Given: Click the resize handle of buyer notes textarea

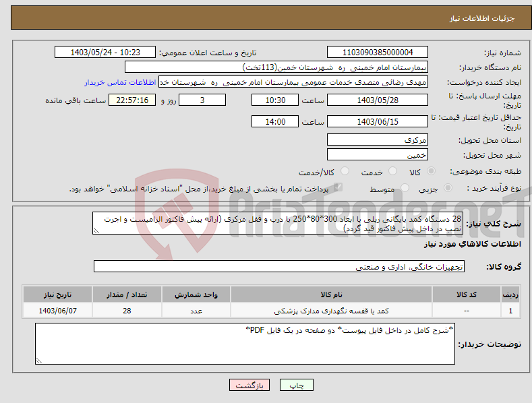Looking at the screenshot, I should point(39,361).
